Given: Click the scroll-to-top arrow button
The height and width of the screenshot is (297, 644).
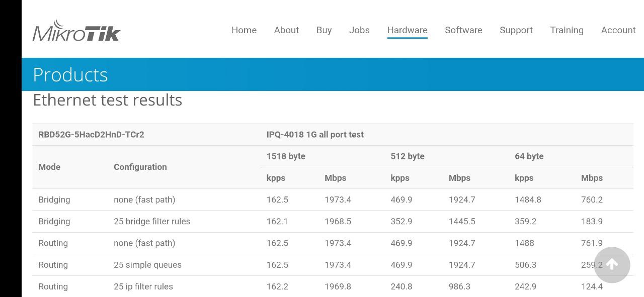Looking at the screenshot, I should click(x=612, y=265).
